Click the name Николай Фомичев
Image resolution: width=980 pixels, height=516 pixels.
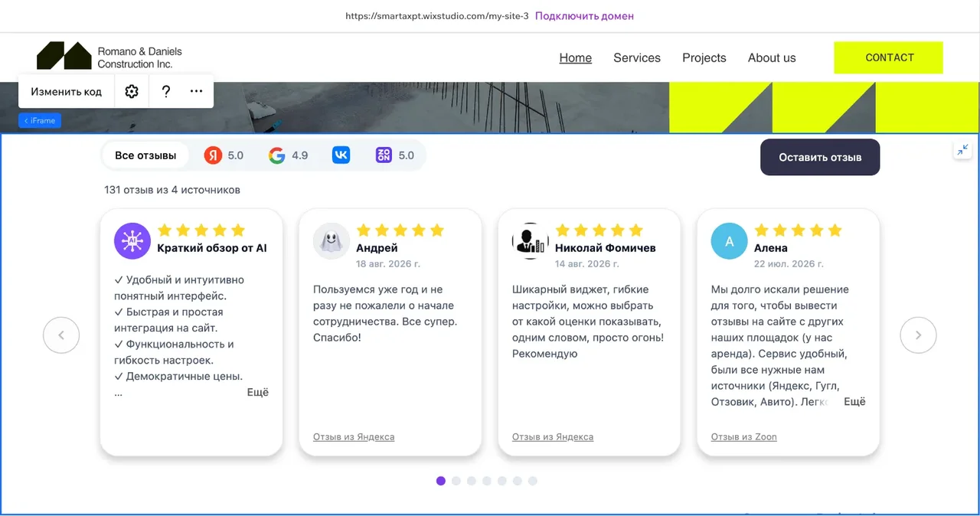pyautogui.click(x=606, y=247)
